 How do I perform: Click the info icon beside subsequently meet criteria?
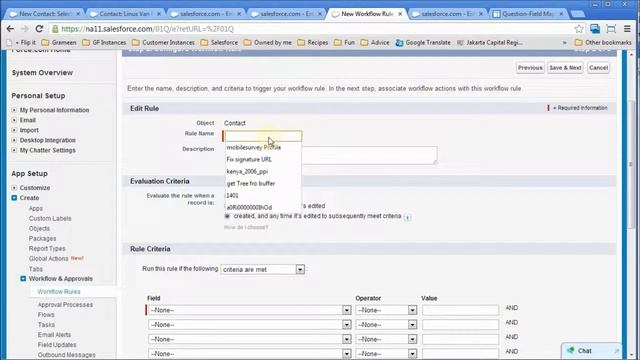[407, 217]
